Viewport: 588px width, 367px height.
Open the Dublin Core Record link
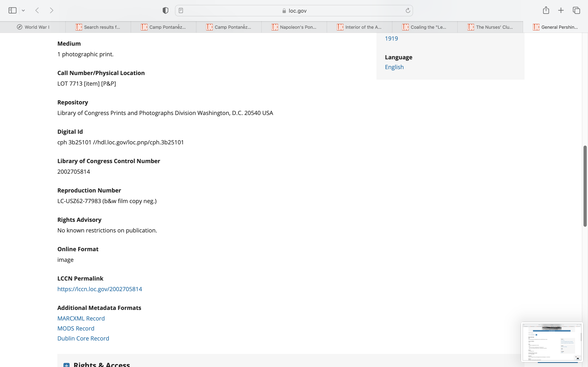coord(83,338)
